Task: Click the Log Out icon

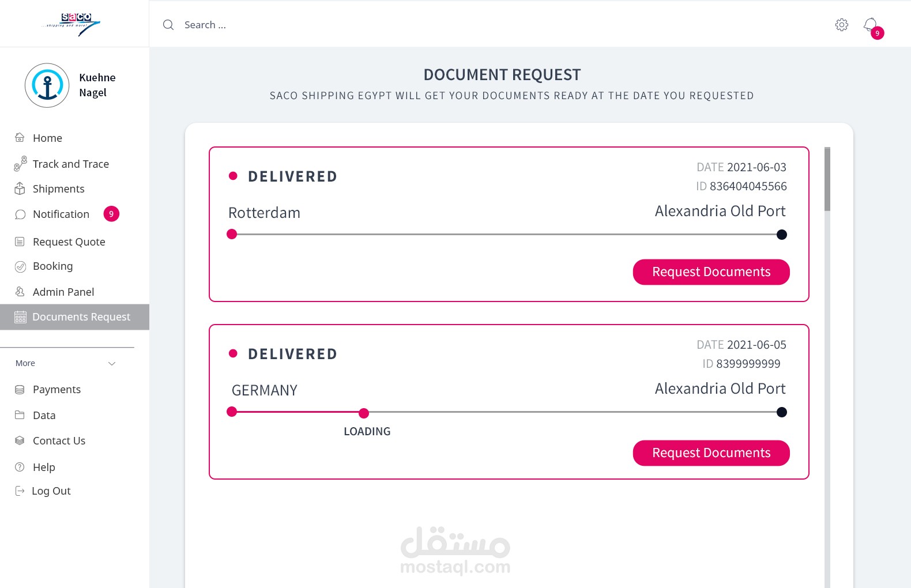Action: coord(20,491)
